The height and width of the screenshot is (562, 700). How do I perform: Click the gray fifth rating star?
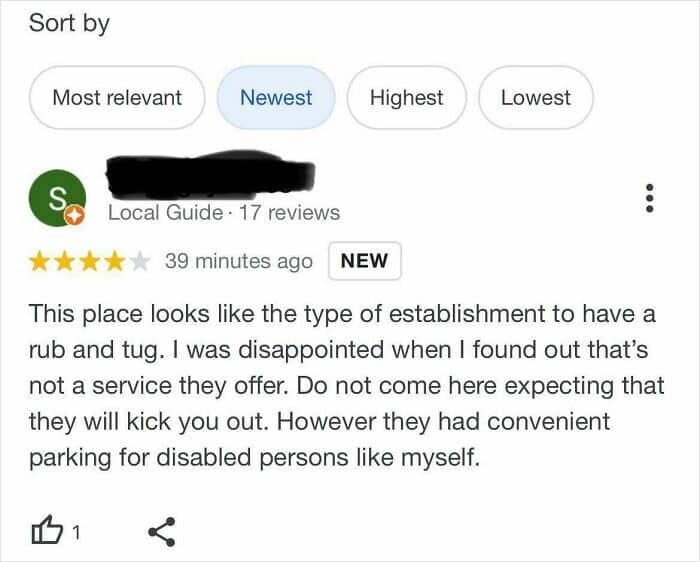point(140,262)
